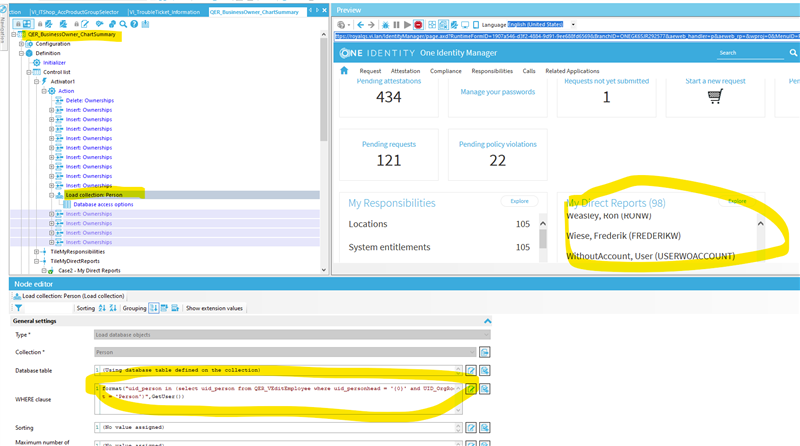800x446 pixels.
Task: Click the Search input in web portal header
Action: click(750, 53)
